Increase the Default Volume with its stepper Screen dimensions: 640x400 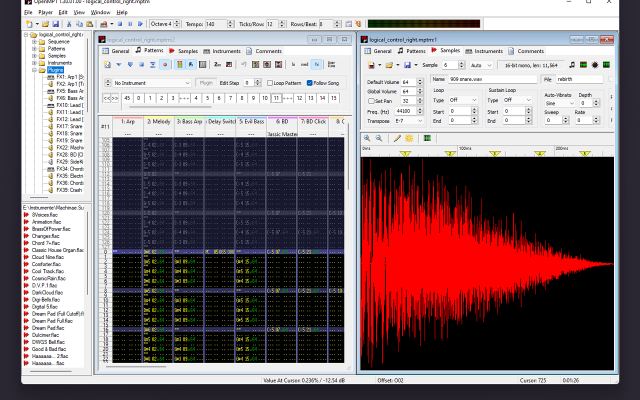[420, 80]
